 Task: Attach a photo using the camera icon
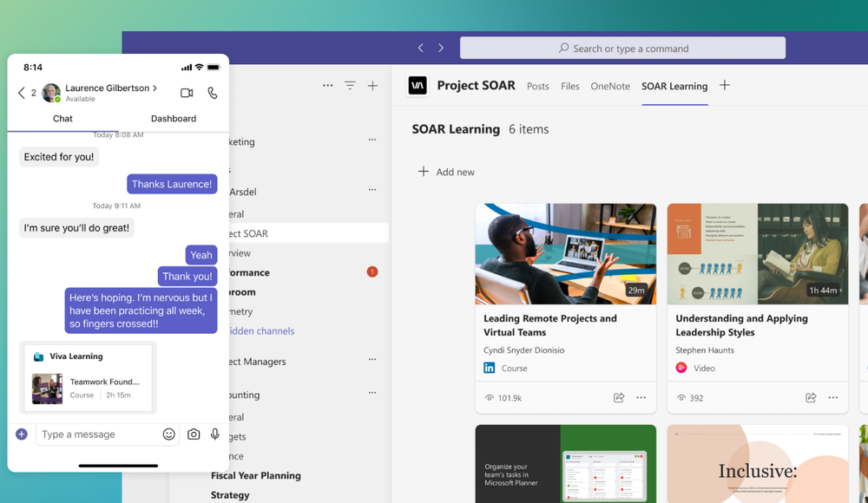(x=193, y=434)
